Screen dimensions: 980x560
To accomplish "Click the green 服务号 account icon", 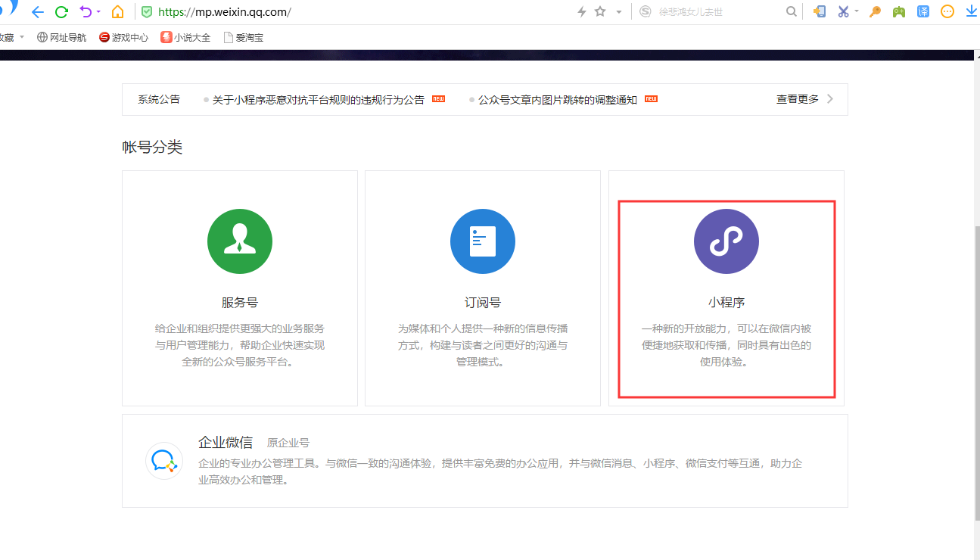I will point(240,241).
